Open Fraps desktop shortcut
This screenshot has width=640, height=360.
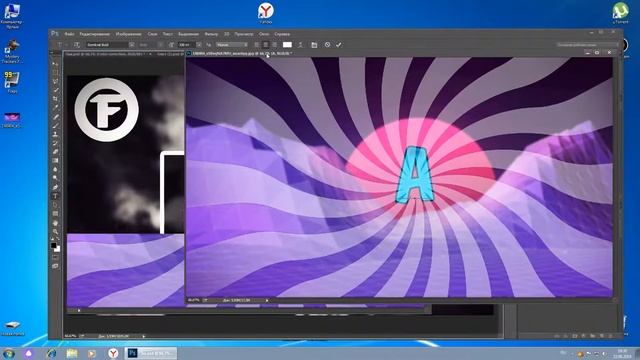[x=12, y=82]
